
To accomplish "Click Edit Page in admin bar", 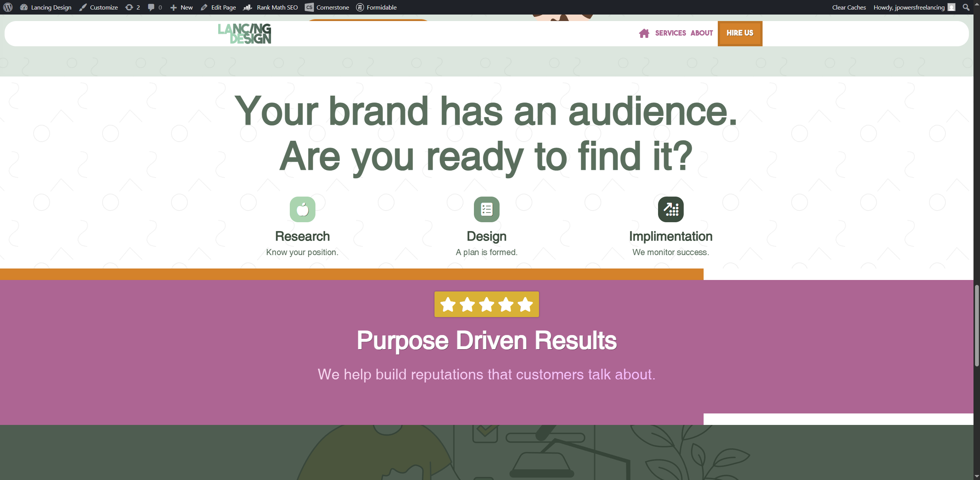I will [218, 7].
